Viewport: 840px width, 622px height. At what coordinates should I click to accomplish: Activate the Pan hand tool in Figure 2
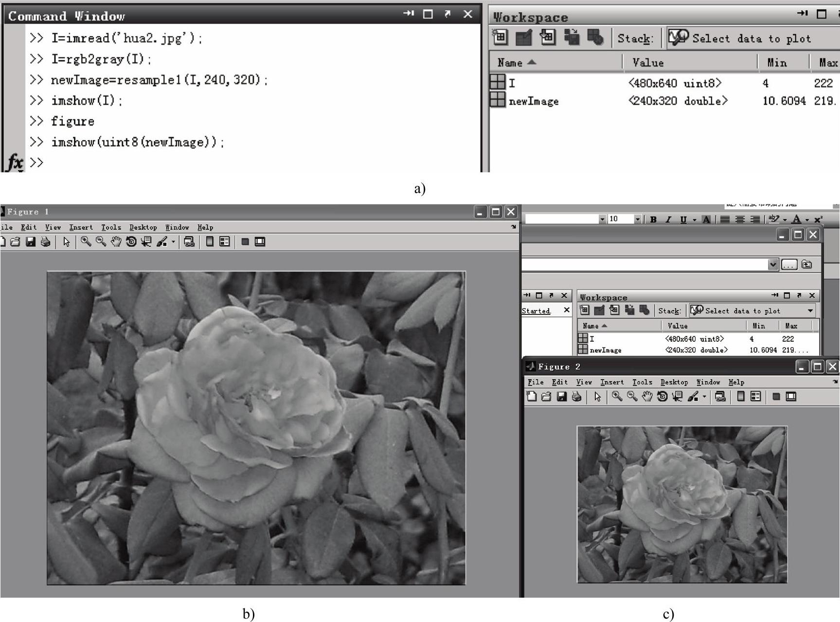[x=647, y=397]
